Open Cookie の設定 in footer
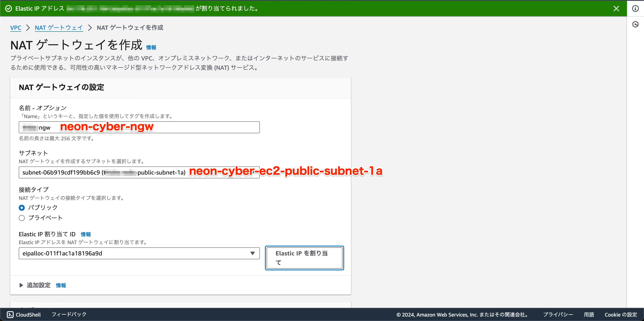 tap(621, 314)
